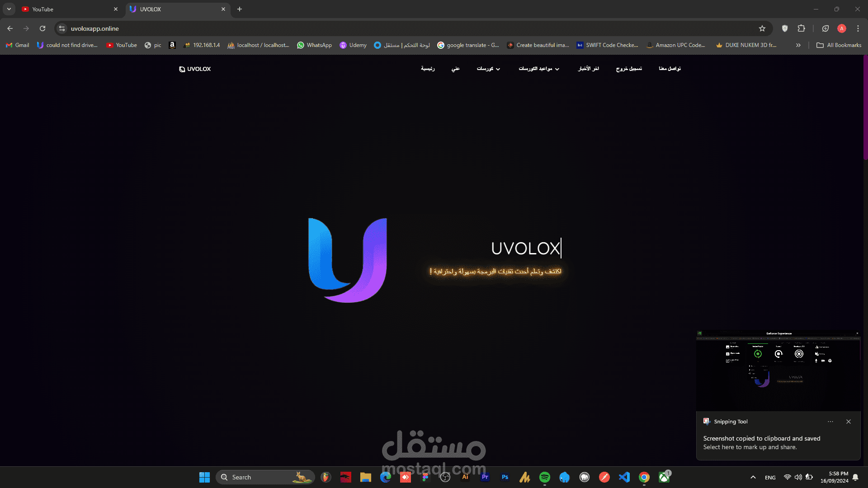Click تواصل معنا button link

coord(669,69)
